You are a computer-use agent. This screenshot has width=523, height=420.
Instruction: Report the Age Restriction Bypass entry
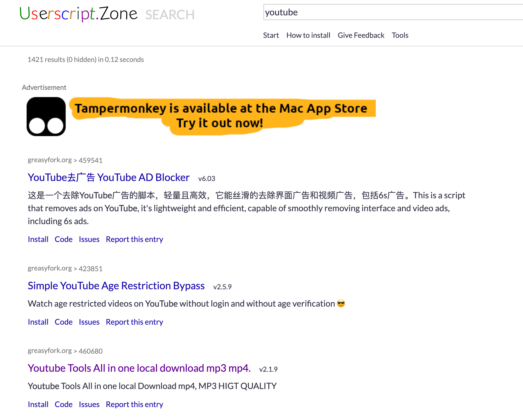pos(134,322)
